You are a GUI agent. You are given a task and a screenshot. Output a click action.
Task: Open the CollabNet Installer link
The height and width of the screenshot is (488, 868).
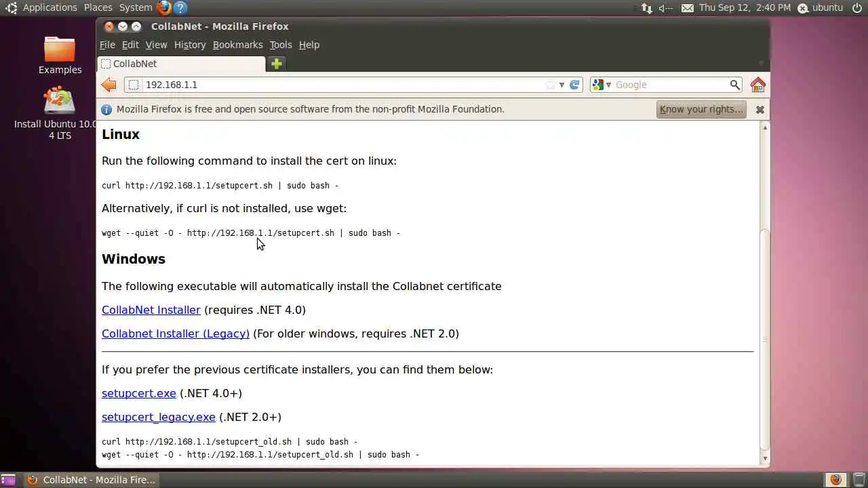click(x=151, y=310)
